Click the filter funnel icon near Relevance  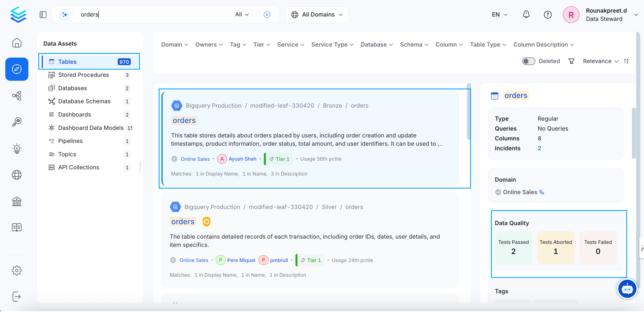point(571,61)
